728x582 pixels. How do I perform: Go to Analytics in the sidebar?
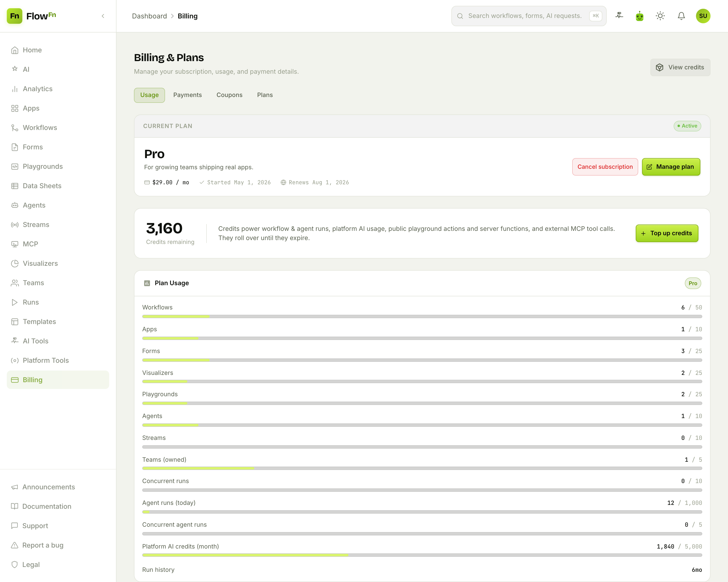[58, 89]
